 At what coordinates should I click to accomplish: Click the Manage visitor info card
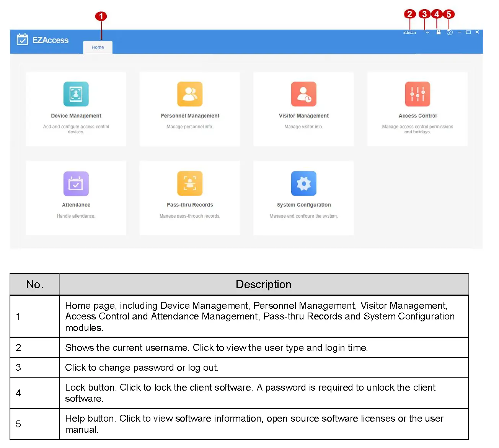point(303,127)
